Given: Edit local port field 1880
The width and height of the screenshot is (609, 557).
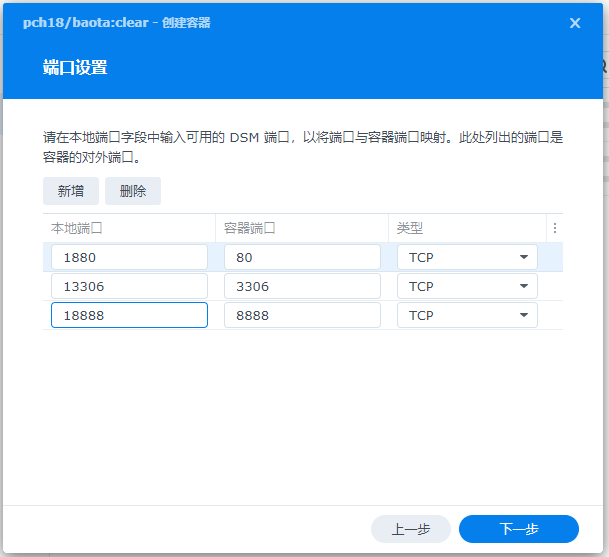Looking at the screenshot, I should pos(129,257).
